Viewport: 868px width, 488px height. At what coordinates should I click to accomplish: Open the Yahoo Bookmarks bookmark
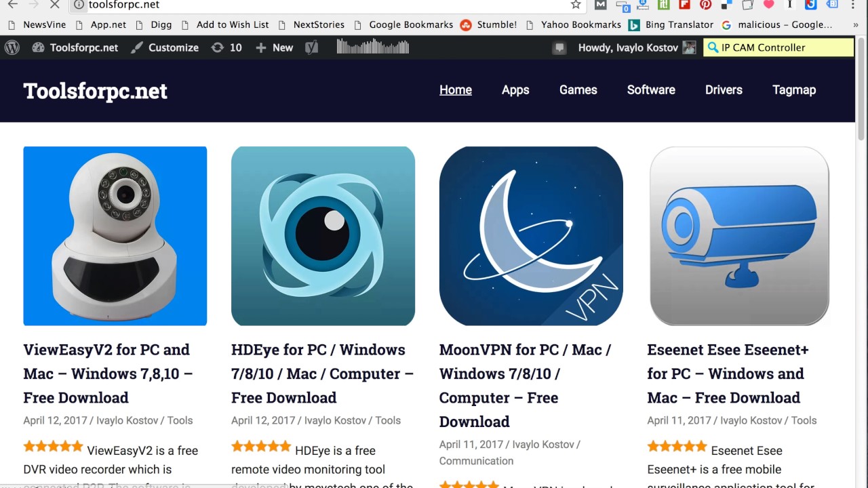[x=573, y=24]
